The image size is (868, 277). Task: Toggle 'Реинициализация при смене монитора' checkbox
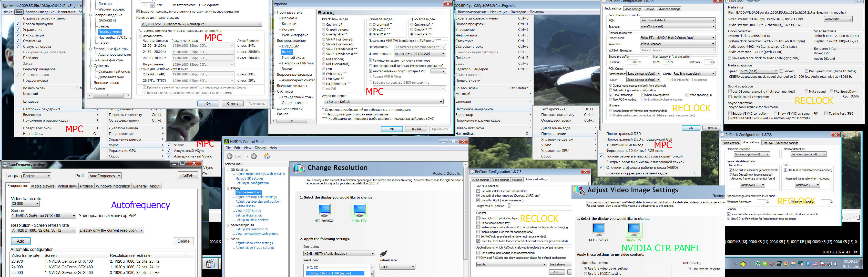click(x=370, y=60)
